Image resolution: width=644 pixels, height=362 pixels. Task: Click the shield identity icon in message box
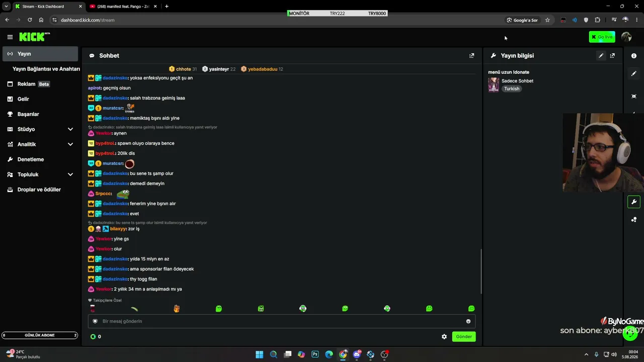[x=95, y=321]
